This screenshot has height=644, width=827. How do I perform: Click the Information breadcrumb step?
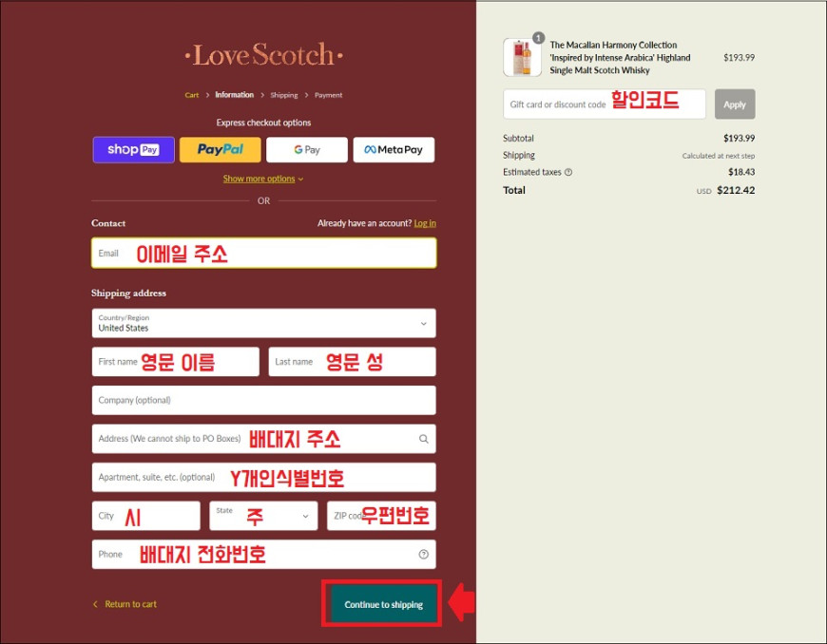click(234, 95)
